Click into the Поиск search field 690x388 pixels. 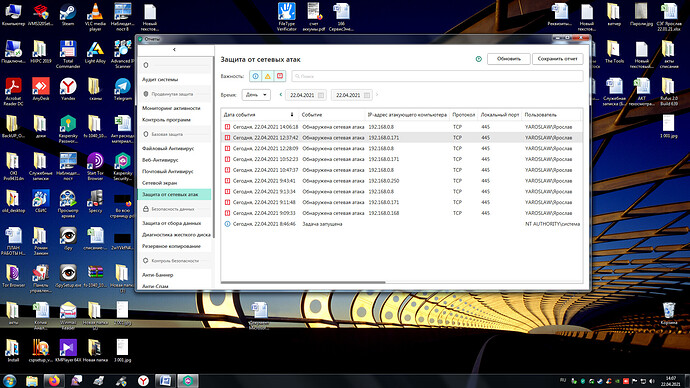click(x=437, y=76)
